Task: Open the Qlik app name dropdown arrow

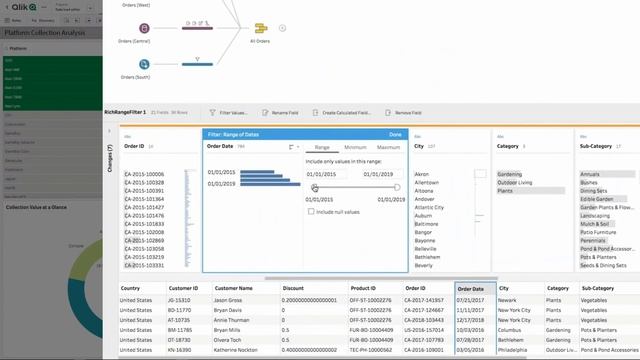Action: pos(90,8)
